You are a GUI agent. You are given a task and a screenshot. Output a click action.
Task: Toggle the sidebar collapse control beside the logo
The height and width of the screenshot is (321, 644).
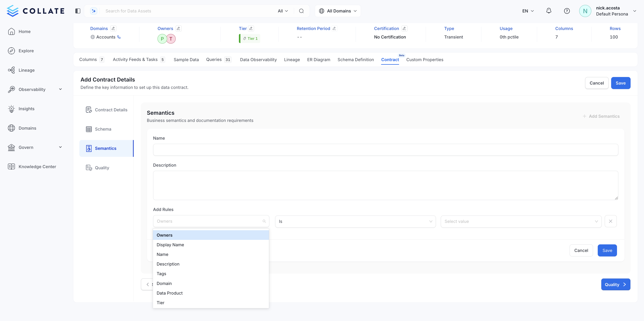coord(77,11)
